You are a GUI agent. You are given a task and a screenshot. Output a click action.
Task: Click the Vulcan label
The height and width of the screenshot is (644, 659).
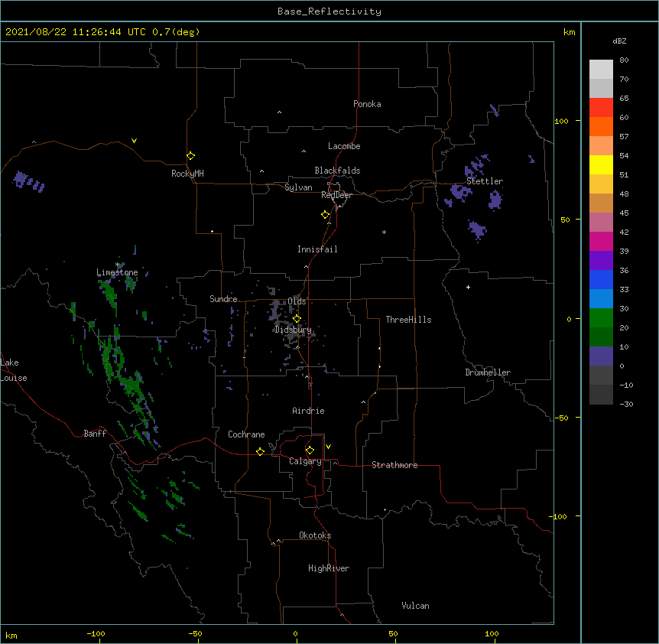(415, 606)
